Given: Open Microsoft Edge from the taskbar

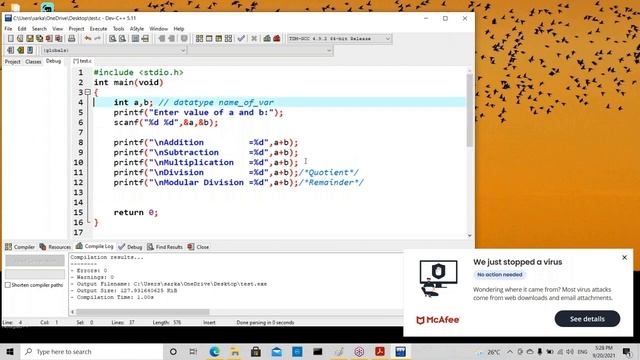Looking at the screenshot, I should [x=214, y=351].
